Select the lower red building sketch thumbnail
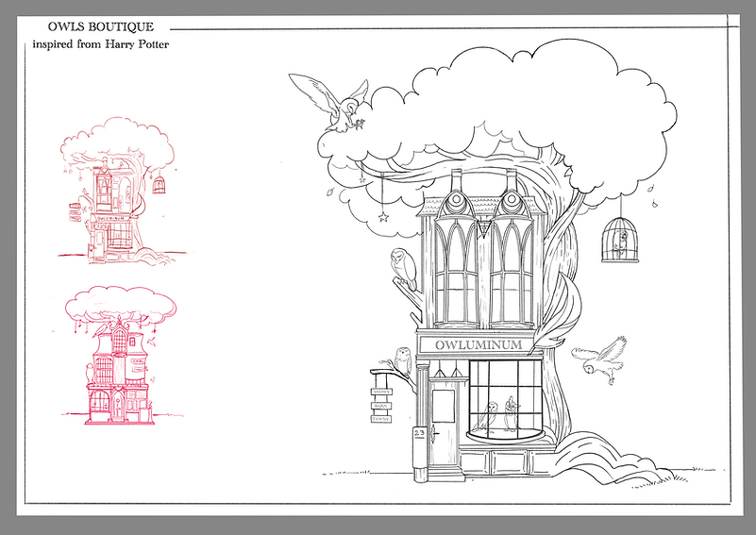756x535 pixels. (121, 355)
